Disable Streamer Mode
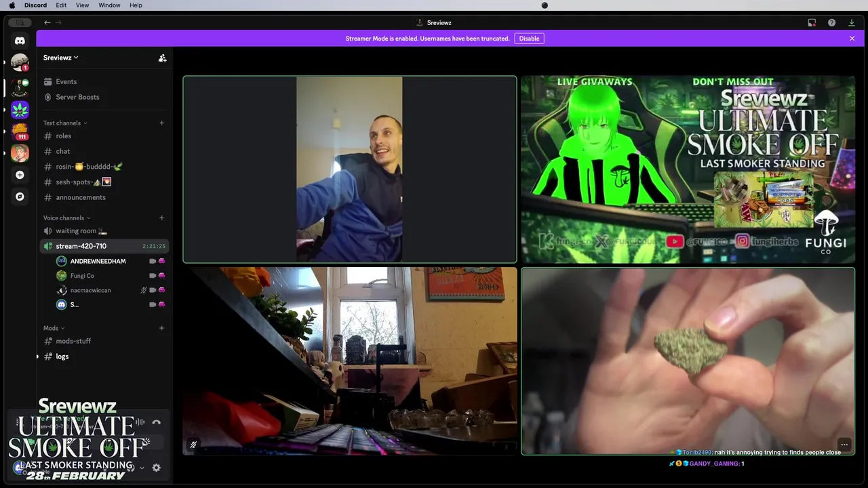The height and width of the screenshot is (488, 868). point(529,39)
